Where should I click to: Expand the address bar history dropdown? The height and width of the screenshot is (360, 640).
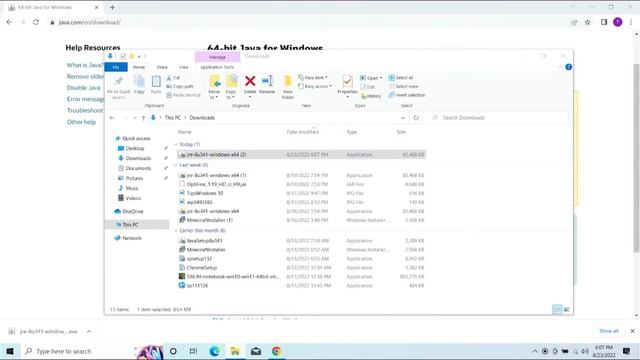point(403,118)
